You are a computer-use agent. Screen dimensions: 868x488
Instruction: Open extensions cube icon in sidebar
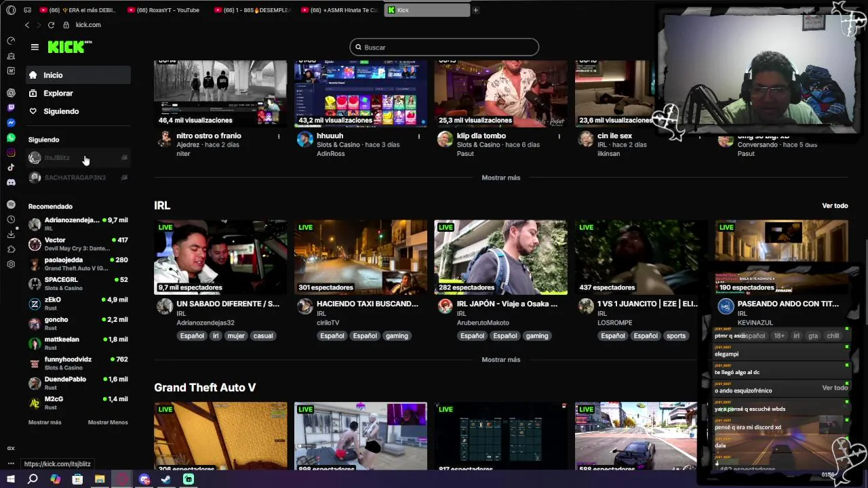(11, 249)
